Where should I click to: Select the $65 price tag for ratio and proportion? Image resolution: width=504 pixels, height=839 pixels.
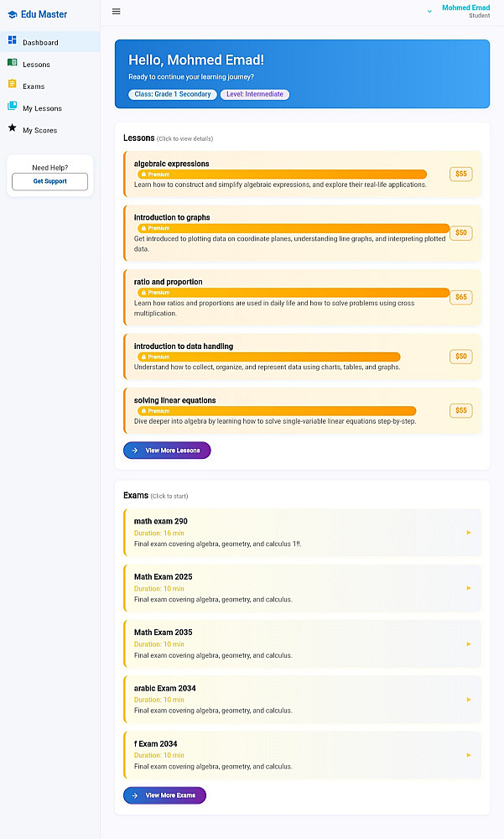tap(460, 297)
